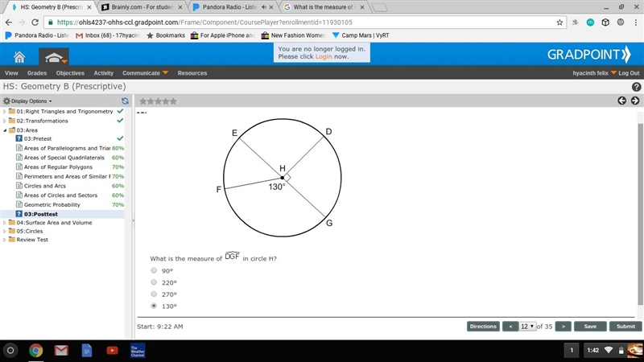Rate activity with the five stars
This screenshot has height=362, width=644.
tap(158, 101)
